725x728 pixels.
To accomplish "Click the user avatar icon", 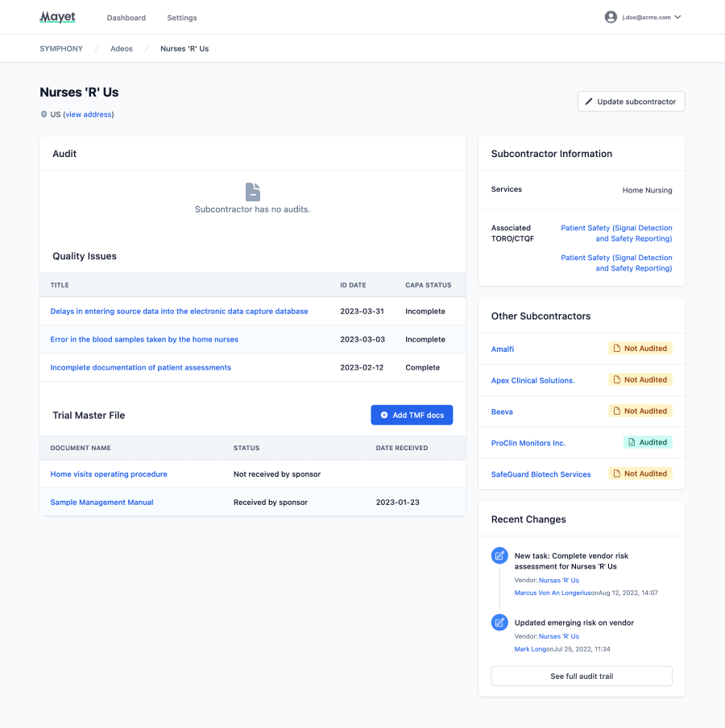I will tap(611, 17).
